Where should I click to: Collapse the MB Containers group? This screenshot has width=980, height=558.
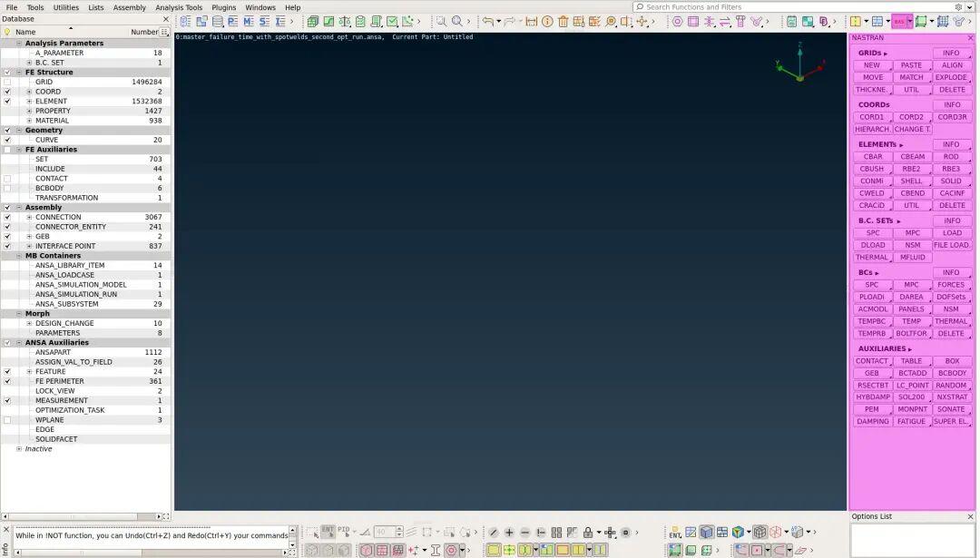click(x=19, y=256)
